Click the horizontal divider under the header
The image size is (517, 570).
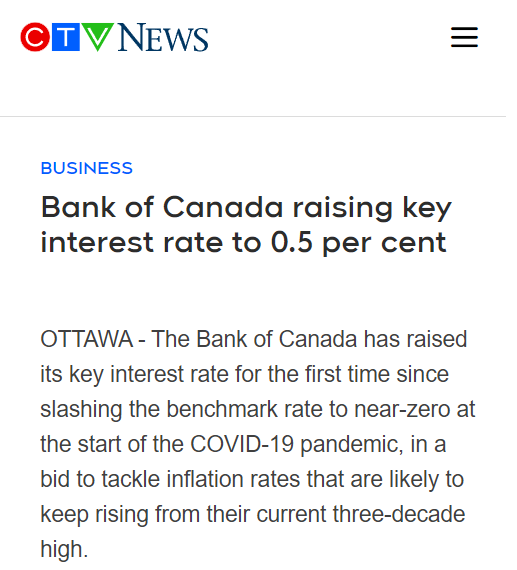[x=253, y=117]
